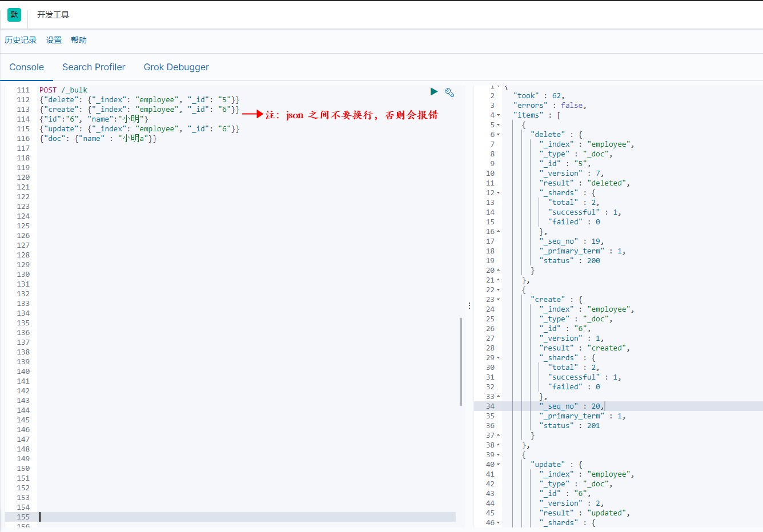Click highlighted "_seq_no" : 20 line

click(571, 406)
